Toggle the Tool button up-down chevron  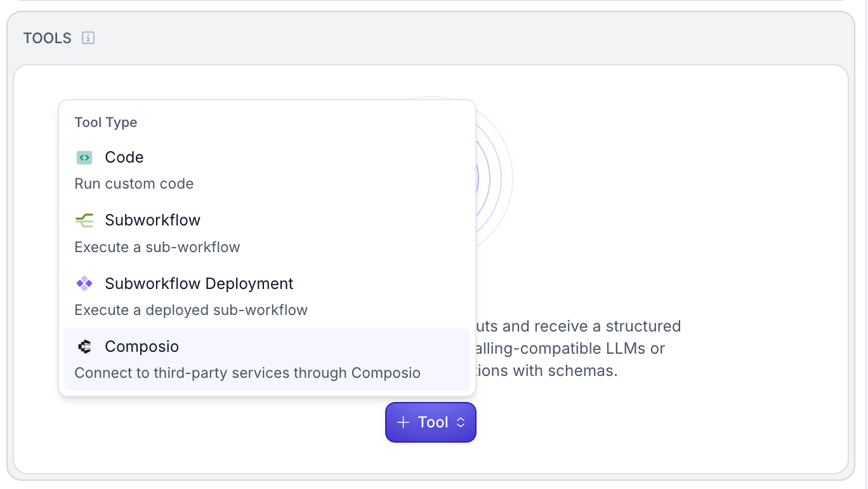[461, 422]
